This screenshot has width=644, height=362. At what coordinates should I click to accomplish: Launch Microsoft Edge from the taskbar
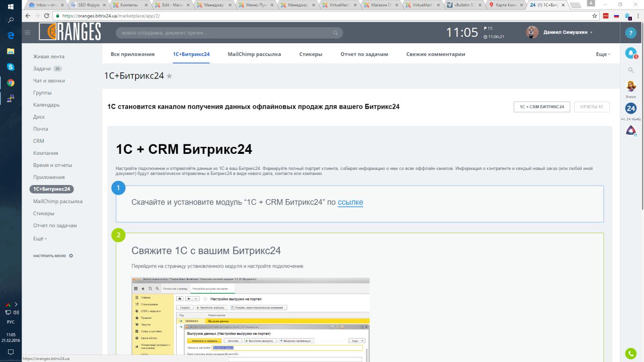click(11, 36)
